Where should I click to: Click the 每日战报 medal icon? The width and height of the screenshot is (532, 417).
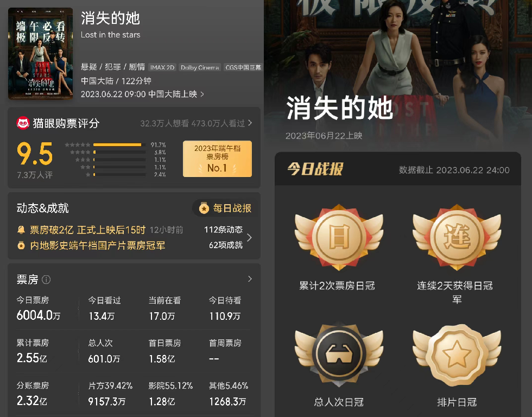[204, 208]
